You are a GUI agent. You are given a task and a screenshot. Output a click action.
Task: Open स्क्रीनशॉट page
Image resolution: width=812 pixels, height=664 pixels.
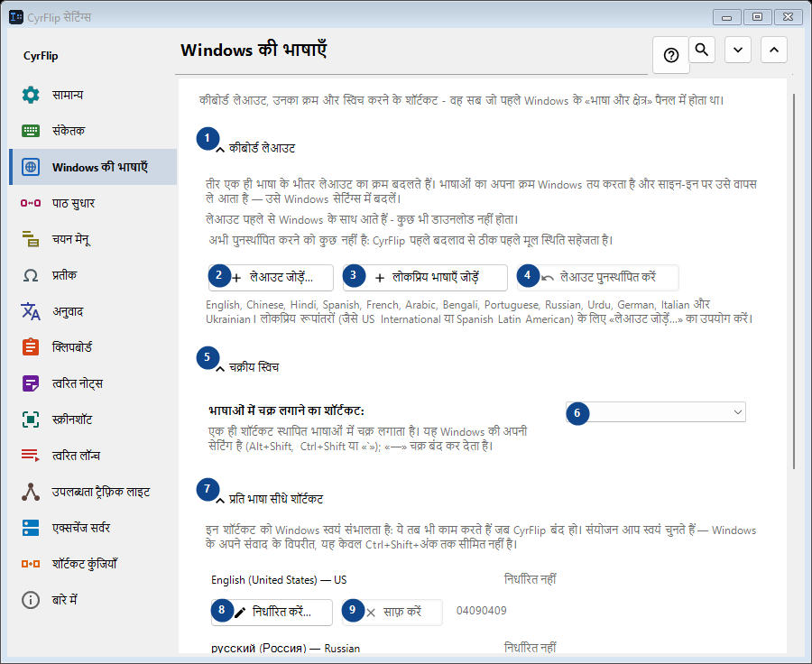pos(93,420)
